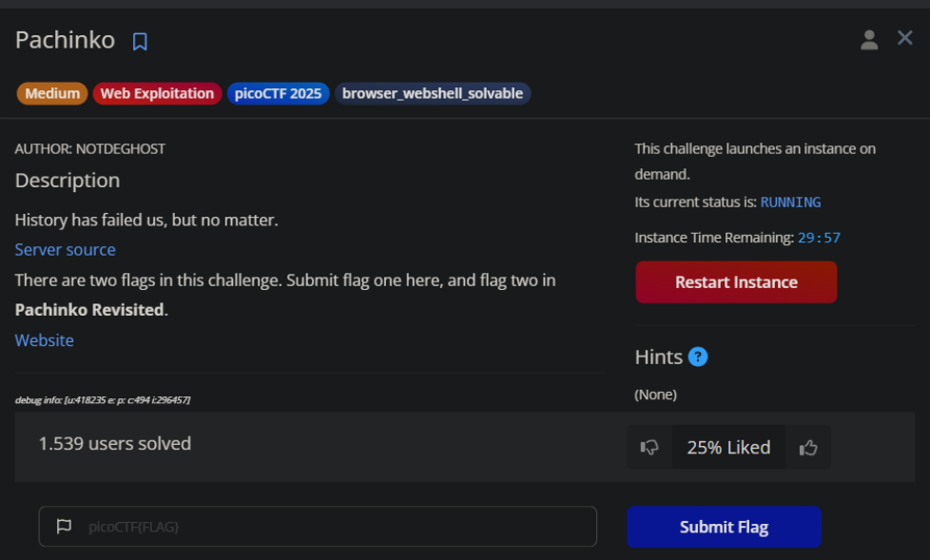The height and width of the screenshot is (560, 930).
Task: Dislike the challenge with thumbs down
Action: [650, 448]
